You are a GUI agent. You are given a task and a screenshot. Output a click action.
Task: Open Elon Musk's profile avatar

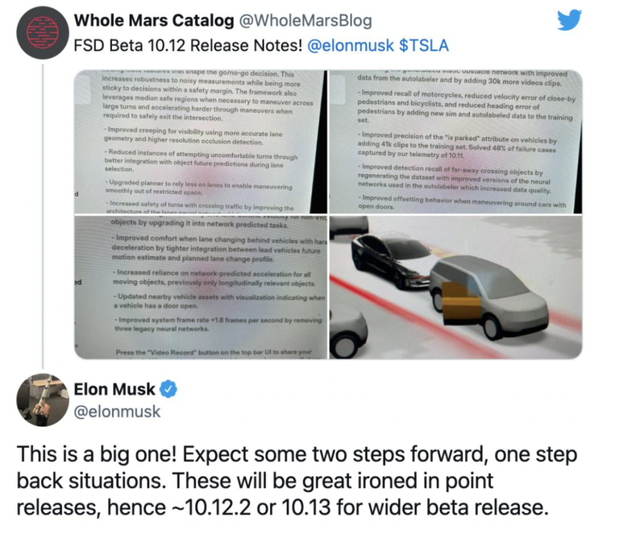point(42,400)
